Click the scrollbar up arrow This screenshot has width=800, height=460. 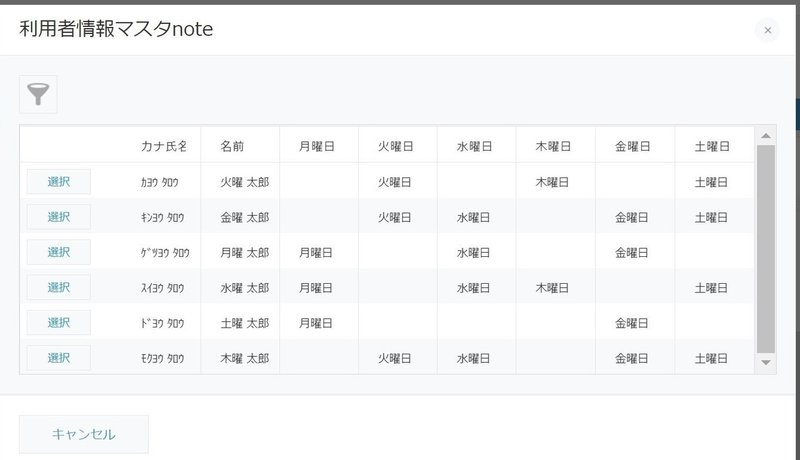(766, 136)
